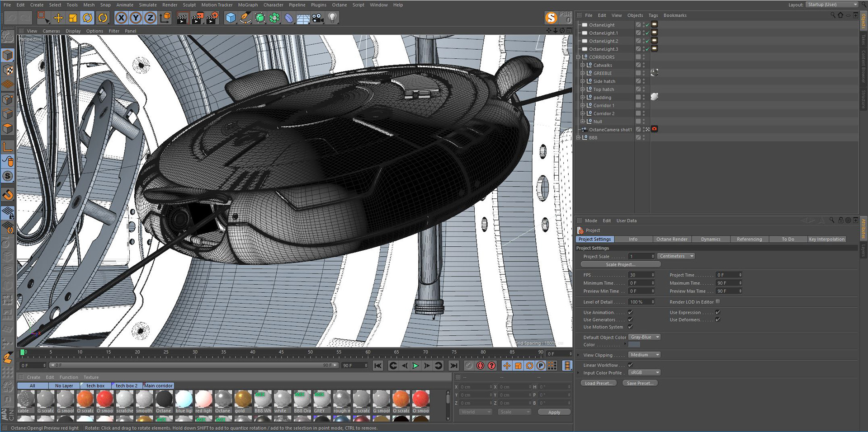Go to end of timeline
868x432 pixels.
[x=453, y=366]
